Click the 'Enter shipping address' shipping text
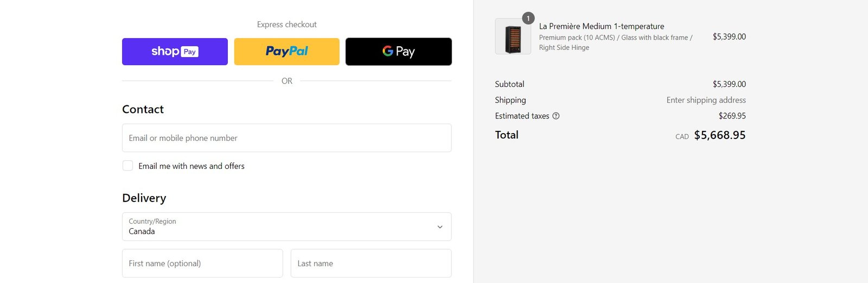Viewport: 868px width, 283px height. tap(706, 100)
